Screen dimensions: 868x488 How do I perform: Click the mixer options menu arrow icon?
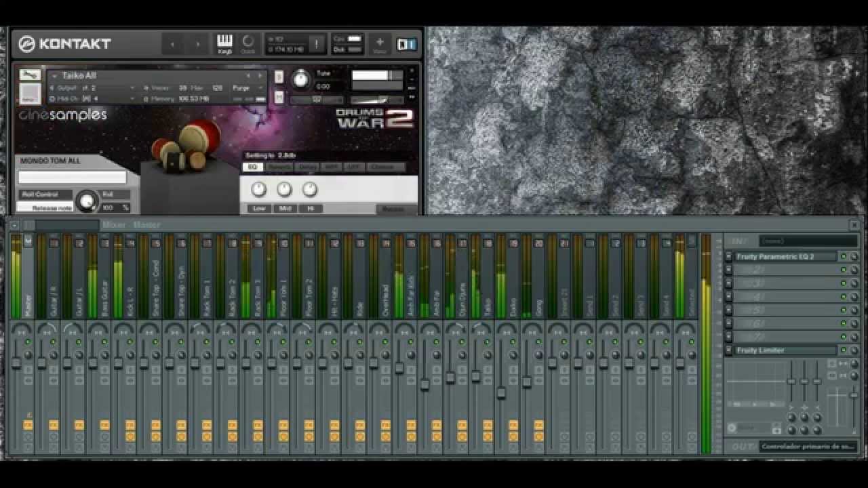point(16,225)
